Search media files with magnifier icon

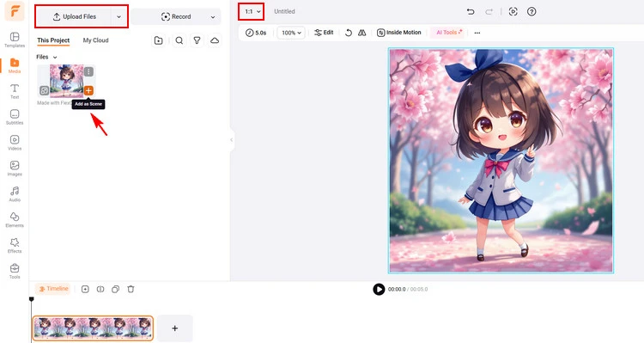click(x=179, y=40)
